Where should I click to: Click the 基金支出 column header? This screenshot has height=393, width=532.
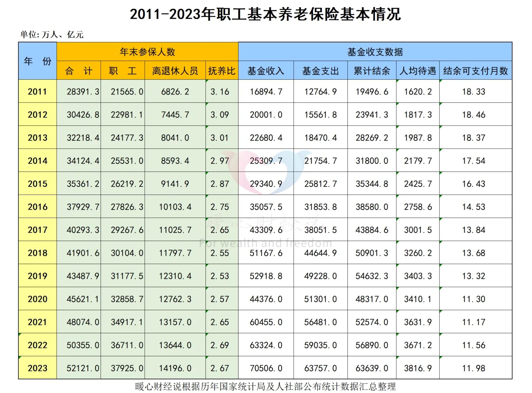320,71
